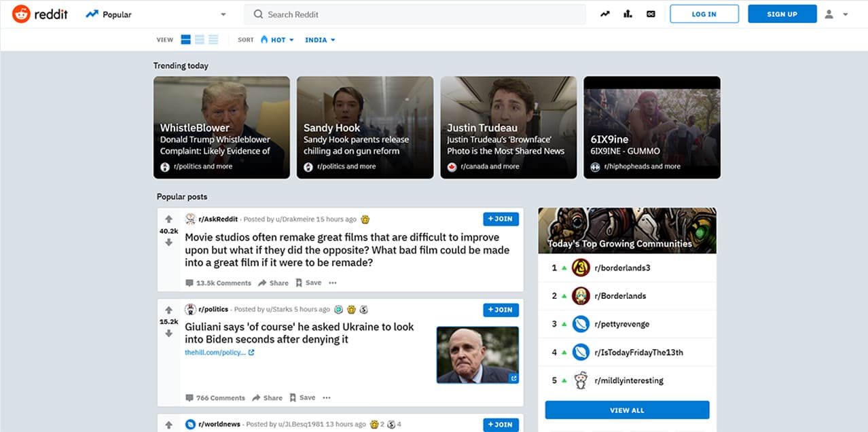The height and width of the screenshot is (432, 868).
Task: Open the 13.5k Comments on the AskReddit post
Action: click(x=218, y=283)
